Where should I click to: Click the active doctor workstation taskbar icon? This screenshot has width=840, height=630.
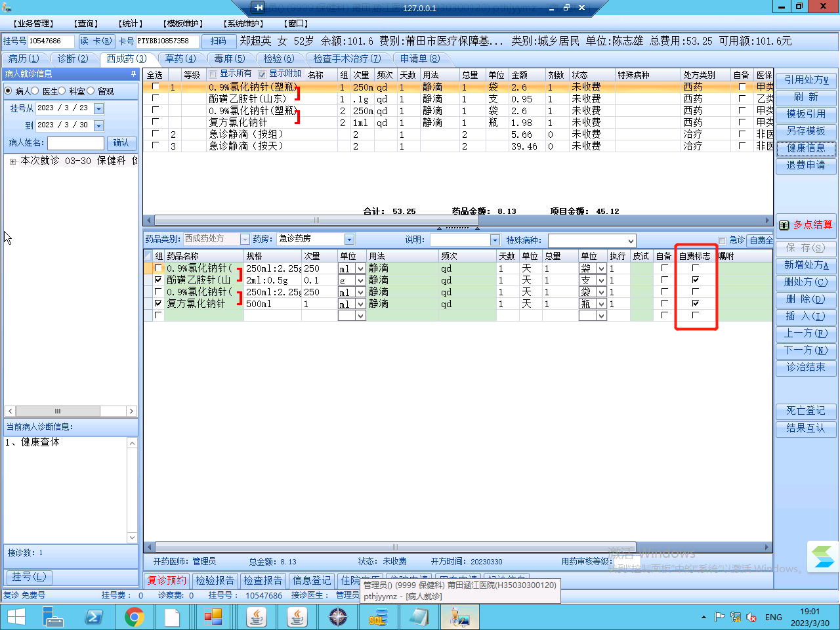click(x=460, y=618)
